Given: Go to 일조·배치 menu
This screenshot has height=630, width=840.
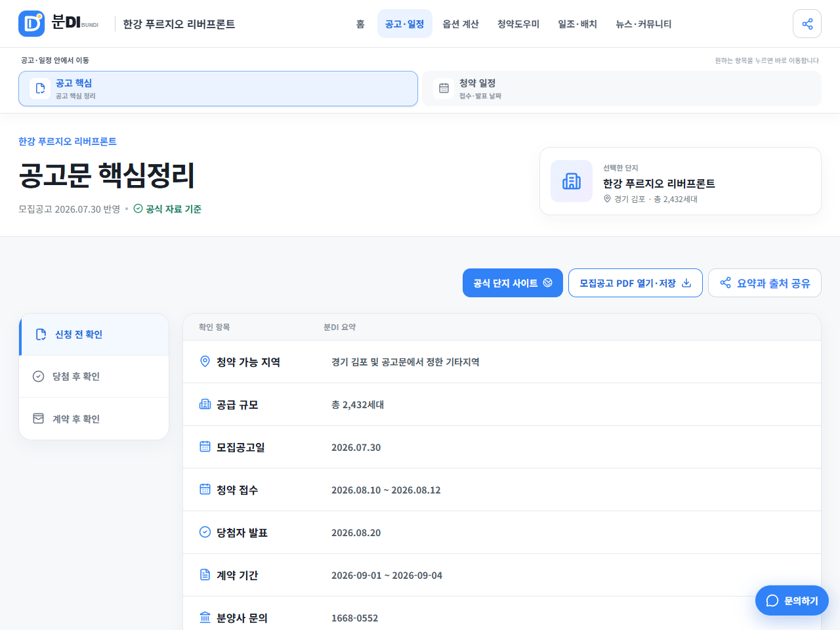Looking at the screenshot, I should 577,24.
